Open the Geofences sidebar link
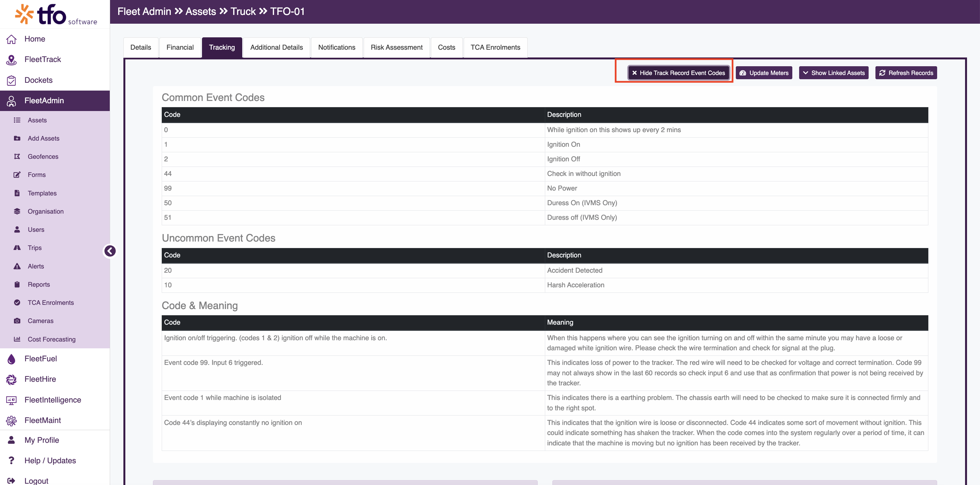980x485 pixels. pos(43,156)
